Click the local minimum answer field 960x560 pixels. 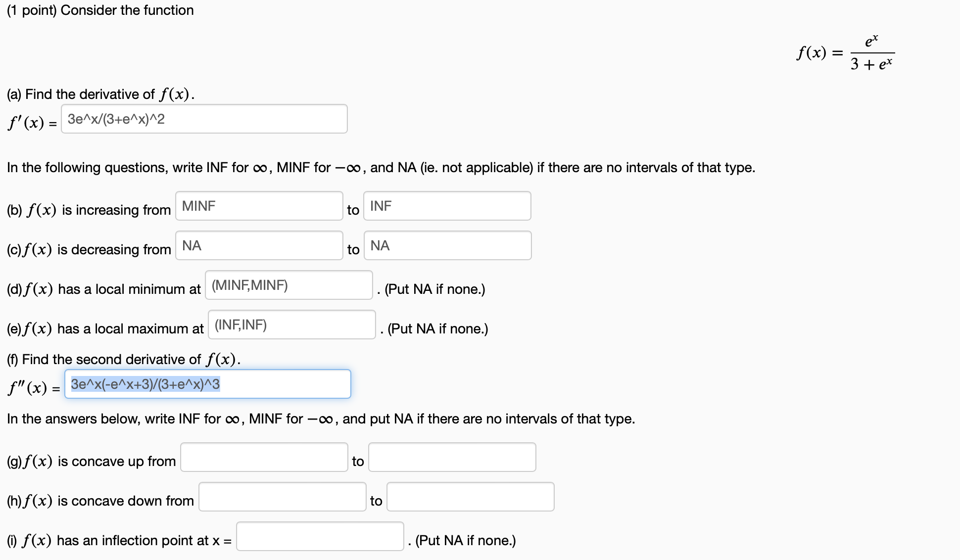click(x=288, y=285)
